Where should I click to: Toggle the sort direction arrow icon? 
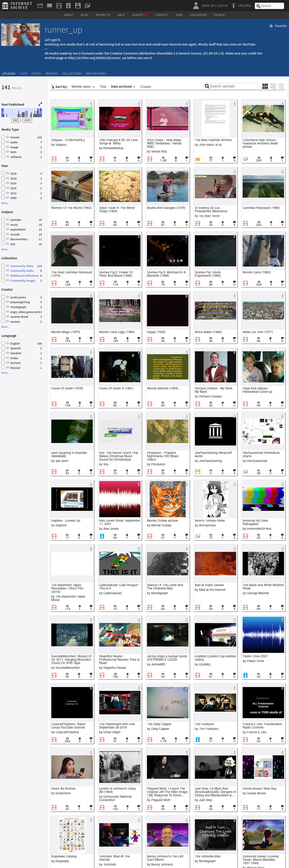pyautogui.click(x=52, y=87)
